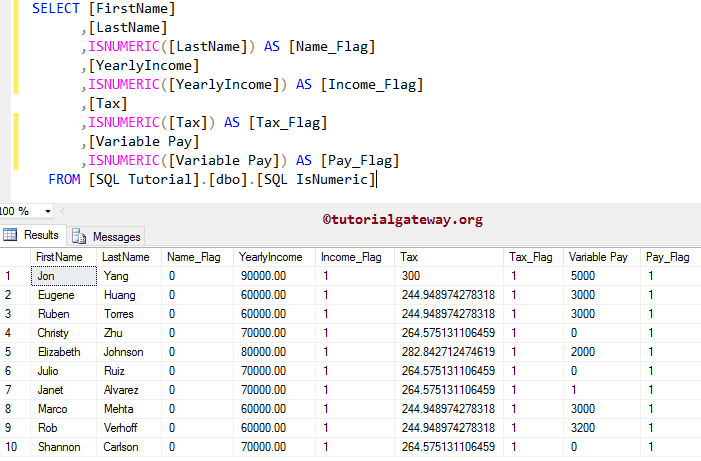Select the Name_Flag column header
Screen dimensions: 701x461
click(197, 257)
